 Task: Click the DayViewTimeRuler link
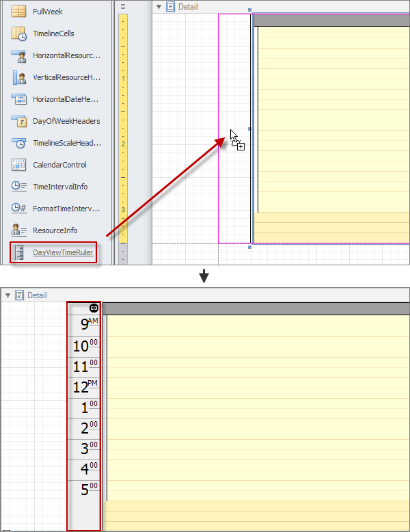[63, 252]
